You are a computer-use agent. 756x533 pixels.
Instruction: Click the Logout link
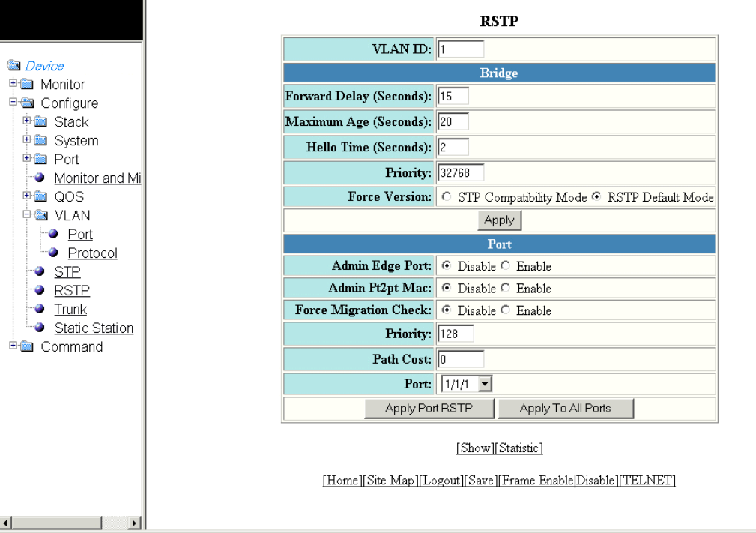(x=441, y=481)
